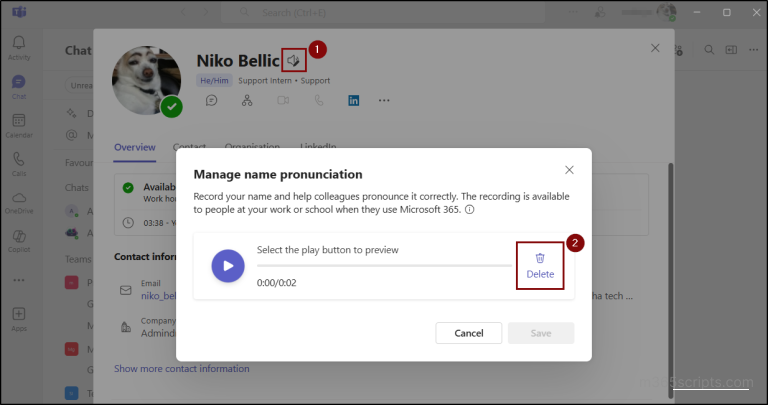This screenshot has height=405, width=768.
Task: Start a chat with Niko Bellic
Action: (212, 100)
